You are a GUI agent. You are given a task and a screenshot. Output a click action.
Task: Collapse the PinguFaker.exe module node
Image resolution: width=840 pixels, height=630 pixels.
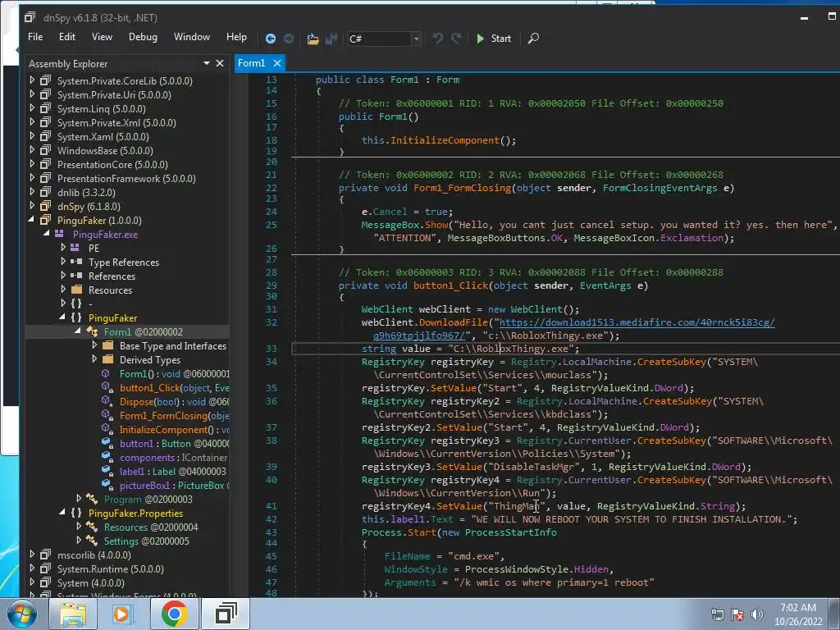tap(47, 234)
